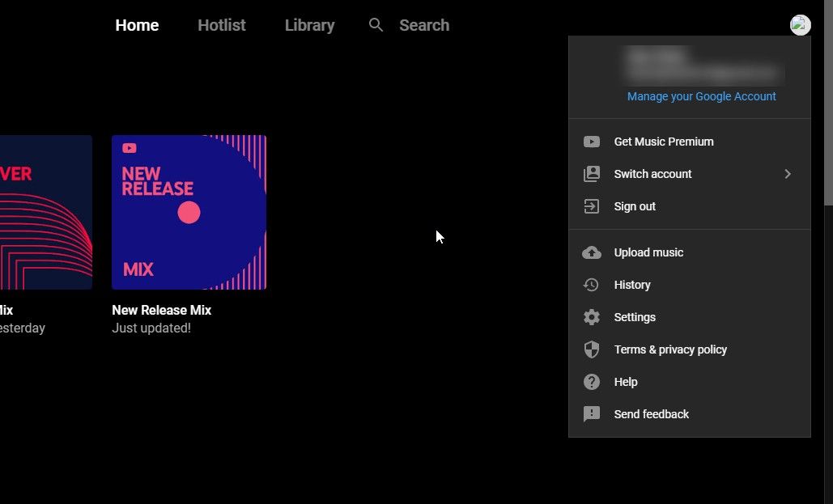The width and height of the screenshot is (833, 504).
Task: Select the History clock icon
Action: [x=592, y=285]
